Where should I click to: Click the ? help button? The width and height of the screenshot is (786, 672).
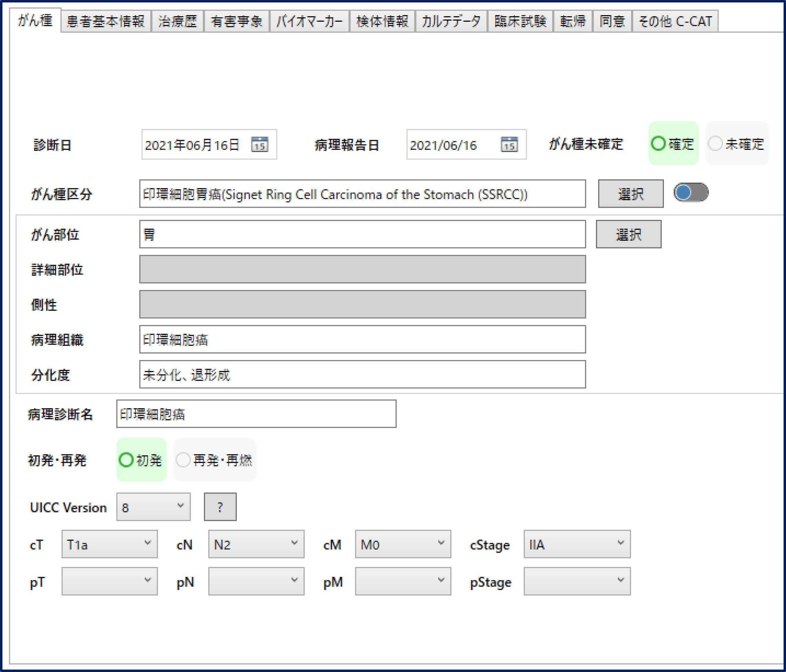(220, 507)
